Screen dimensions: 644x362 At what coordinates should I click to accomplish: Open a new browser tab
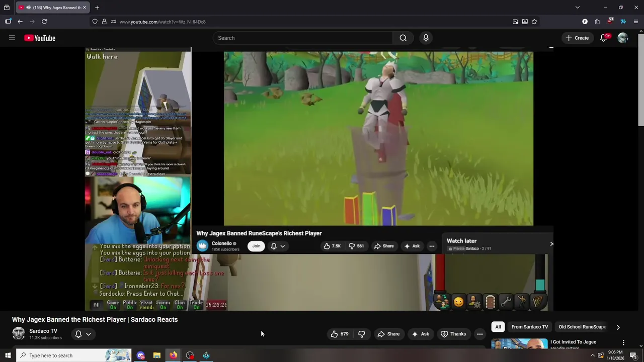97,8
